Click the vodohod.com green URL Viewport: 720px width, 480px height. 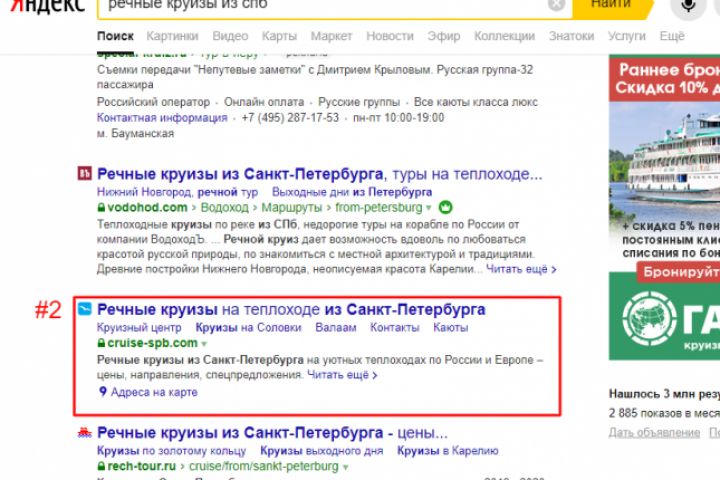point(147,208)
